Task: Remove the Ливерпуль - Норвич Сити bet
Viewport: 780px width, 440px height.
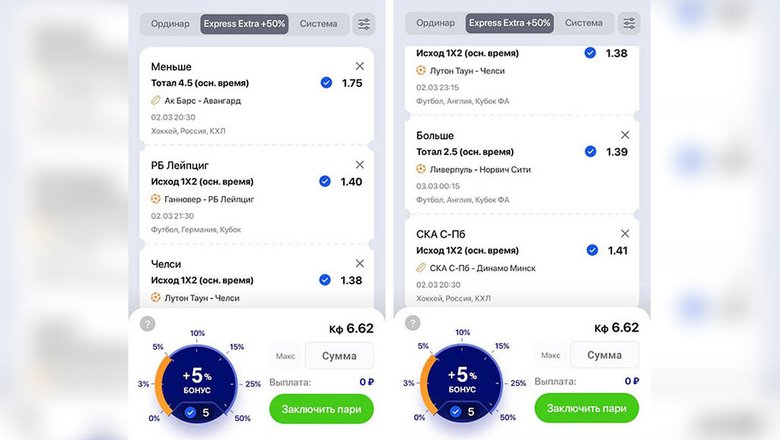Action: coord(625,135)
